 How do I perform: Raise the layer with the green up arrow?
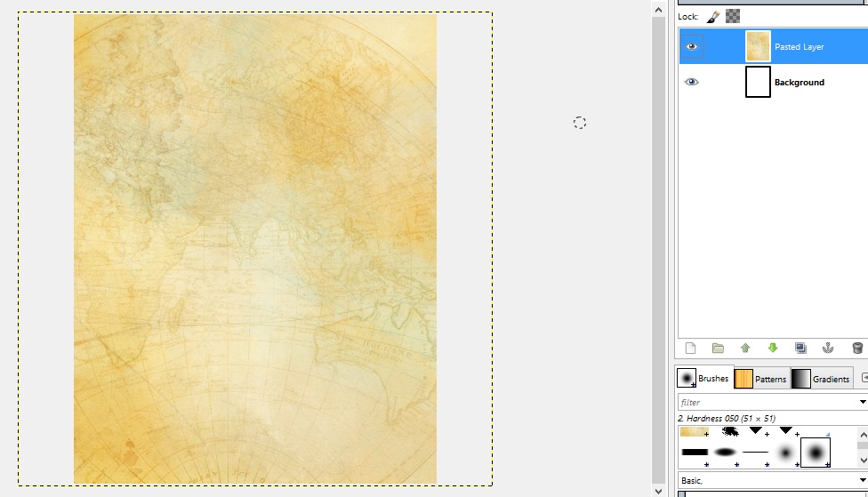point(745,349)
